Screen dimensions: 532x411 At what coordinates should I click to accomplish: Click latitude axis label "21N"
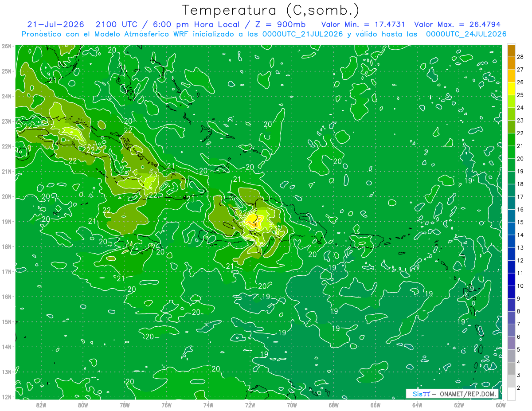6,171
